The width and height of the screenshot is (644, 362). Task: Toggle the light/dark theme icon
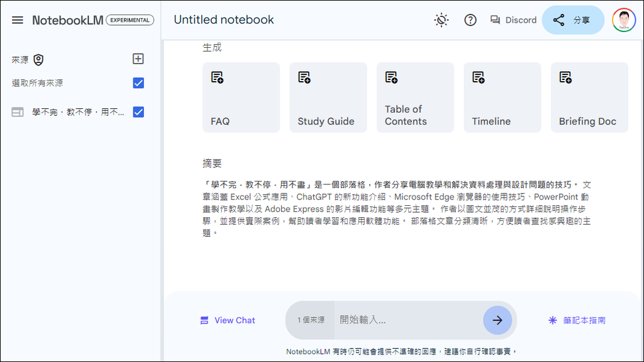[x=441, y=20]
